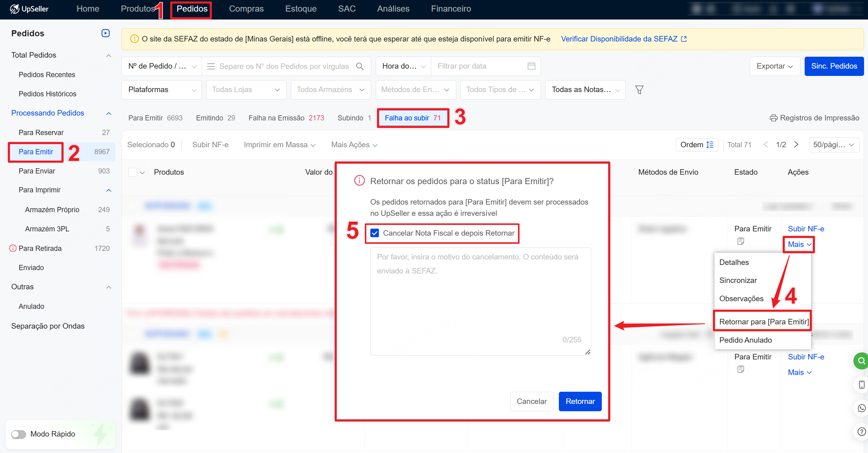Enable the Modo Rápido switch

[19, 434]
